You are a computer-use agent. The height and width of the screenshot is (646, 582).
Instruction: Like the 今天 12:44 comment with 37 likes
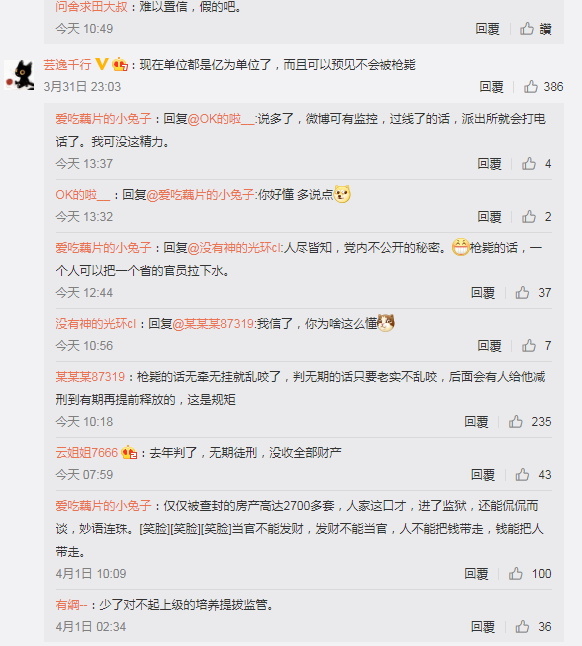pyautogui.click(x=522, y=293)
